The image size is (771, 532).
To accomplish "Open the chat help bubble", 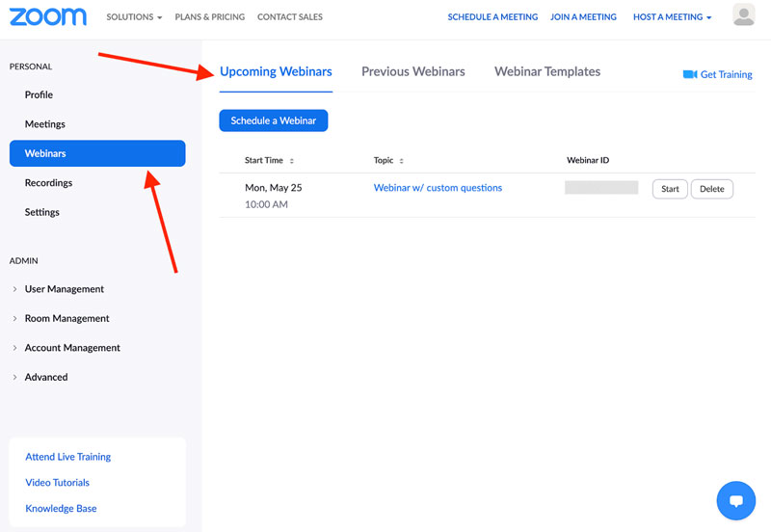I will point(735,500).
